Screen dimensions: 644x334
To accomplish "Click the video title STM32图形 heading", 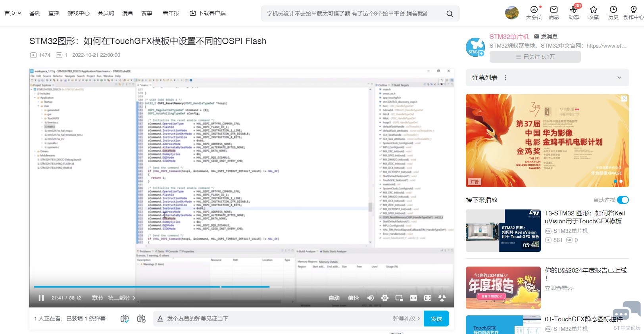I will pos(148,41).
